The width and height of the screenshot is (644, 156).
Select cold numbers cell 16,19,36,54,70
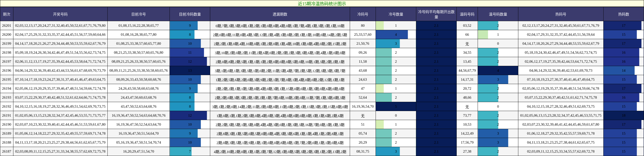coord(362,106)
